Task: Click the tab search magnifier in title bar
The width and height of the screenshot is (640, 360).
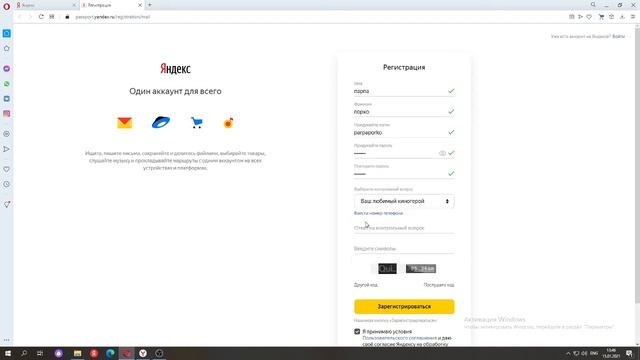Action: [593, 5]
